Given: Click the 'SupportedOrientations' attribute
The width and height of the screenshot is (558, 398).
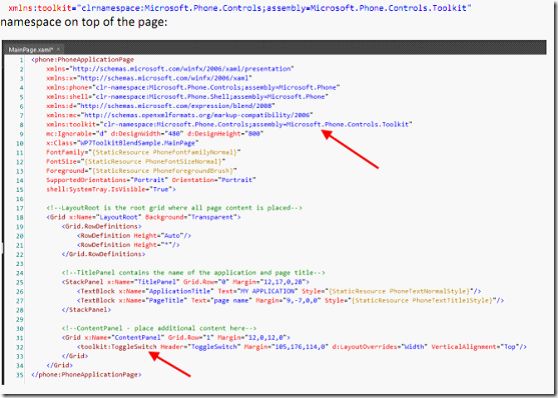Looking at the screenshot, I should tap(86, 180).
